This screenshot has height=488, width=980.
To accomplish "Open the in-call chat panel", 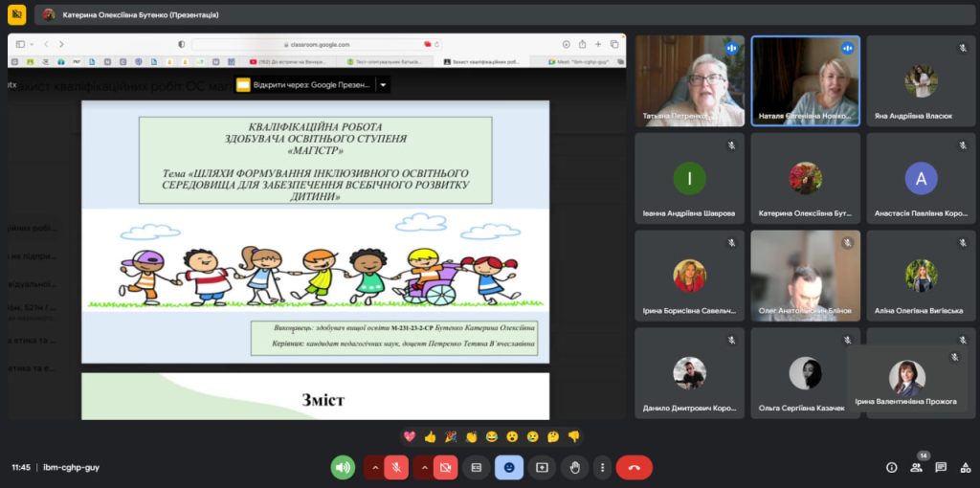I will [x=941, y=467].
